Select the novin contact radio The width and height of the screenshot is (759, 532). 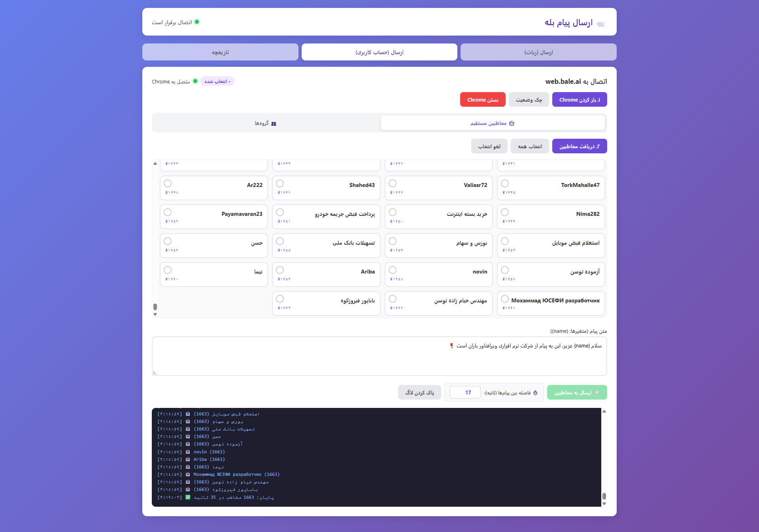tap(393, 270)
